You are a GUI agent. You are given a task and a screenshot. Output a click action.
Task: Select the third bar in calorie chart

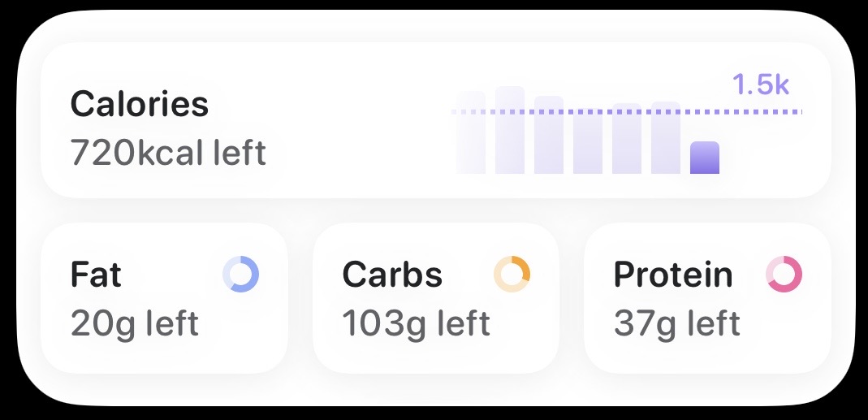click(549, 136)
